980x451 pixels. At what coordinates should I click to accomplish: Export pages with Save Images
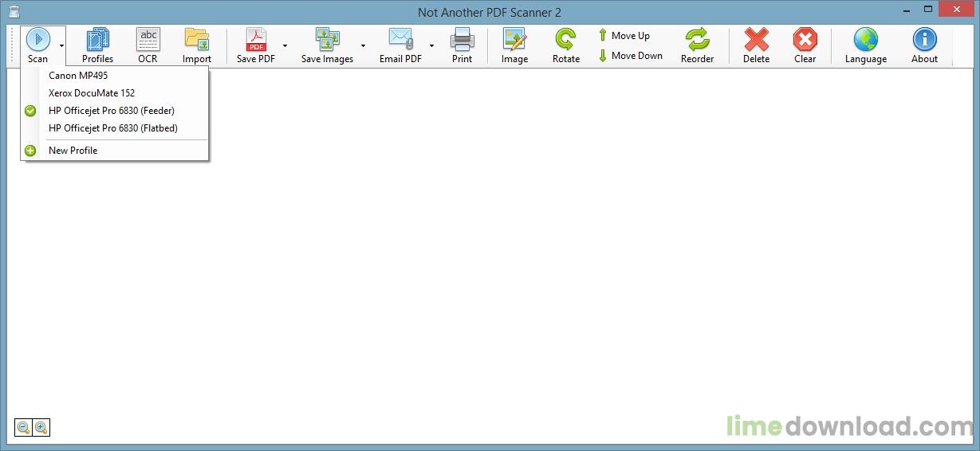pos(327,45)
